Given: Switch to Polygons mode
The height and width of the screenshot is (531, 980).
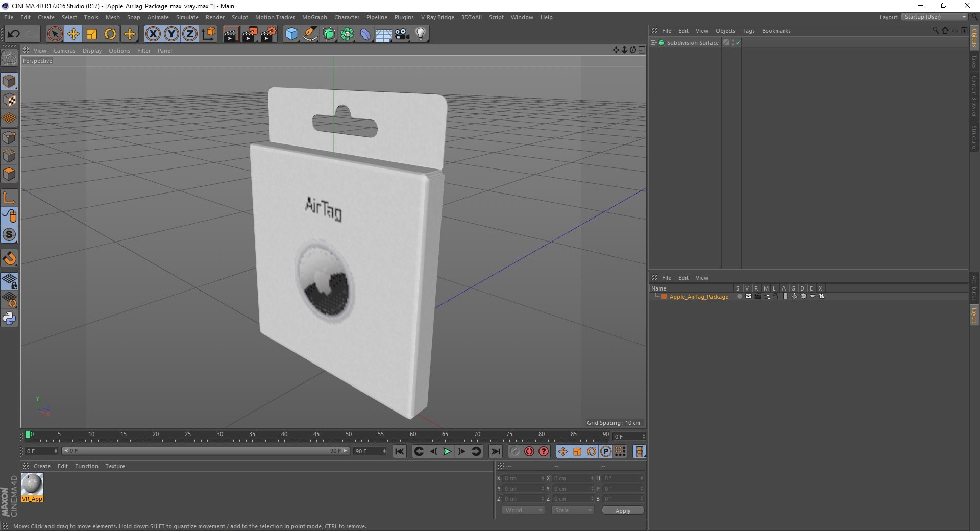Looking at the screenshot, I should tap(9, 174).
